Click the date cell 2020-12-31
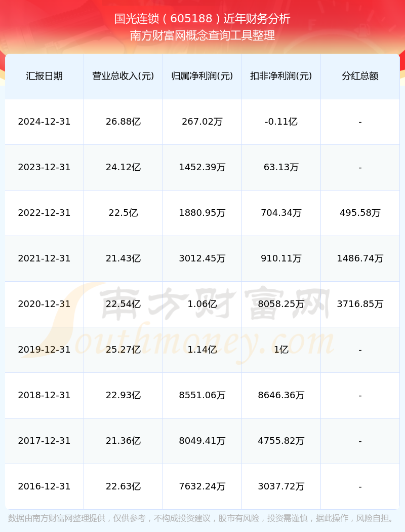This screenshot has height=532, width=405. tap(45, 304)
